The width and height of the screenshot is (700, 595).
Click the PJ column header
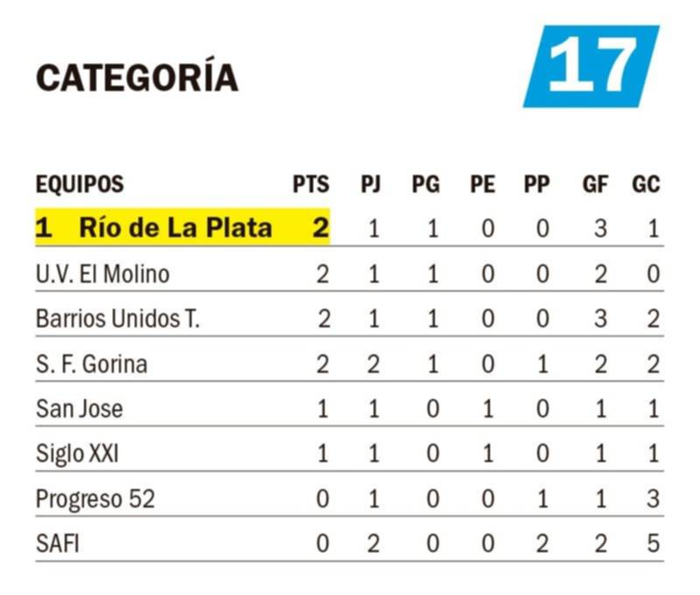[x=371, y=184]
